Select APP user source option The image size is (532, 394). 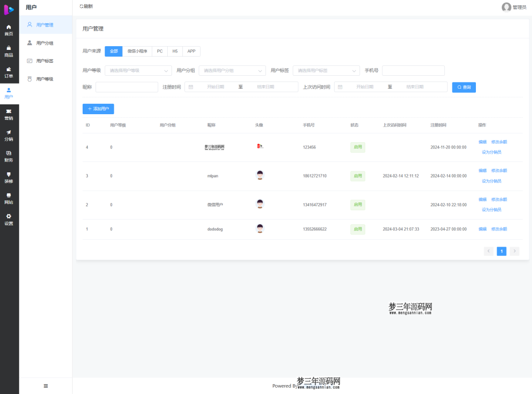(x=191, y=51)
